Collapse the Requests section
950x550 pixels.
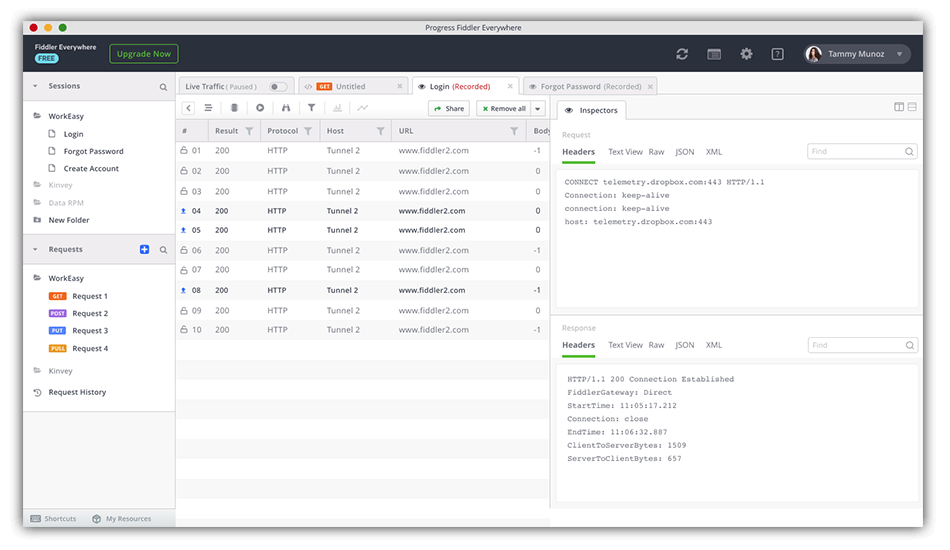(x=35, y=249)
